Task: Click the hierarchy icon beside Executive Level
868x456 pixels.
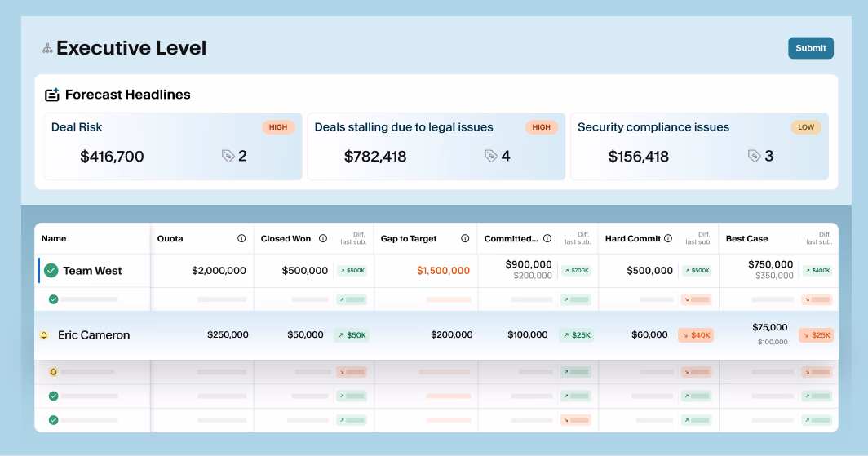Action: [x=47, y=49]
